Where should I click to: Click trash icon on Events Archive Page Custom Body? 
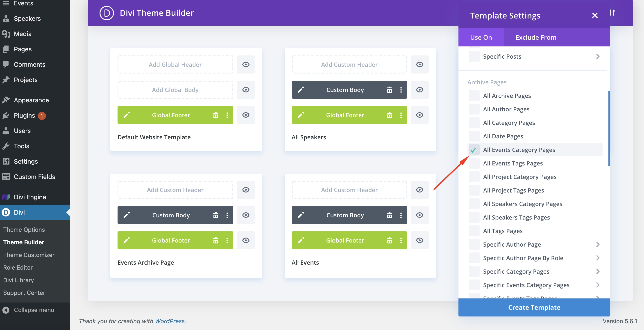215,215
